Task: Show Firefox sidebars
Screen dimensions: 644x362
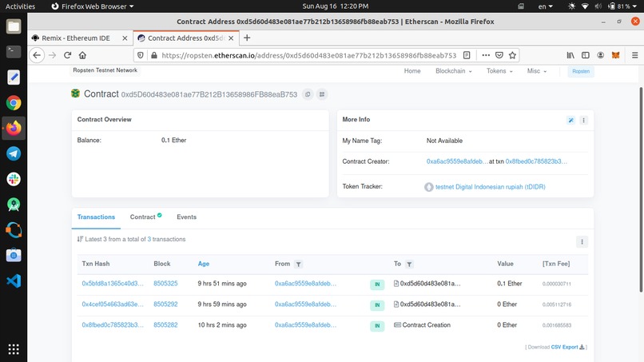Action: [585, 55]
